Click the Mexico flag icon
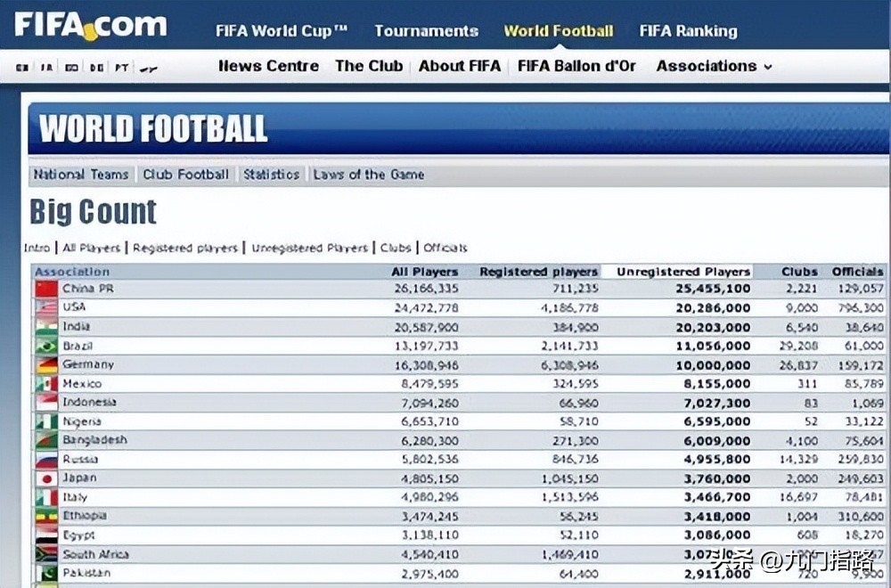 (x=46, y=383)
